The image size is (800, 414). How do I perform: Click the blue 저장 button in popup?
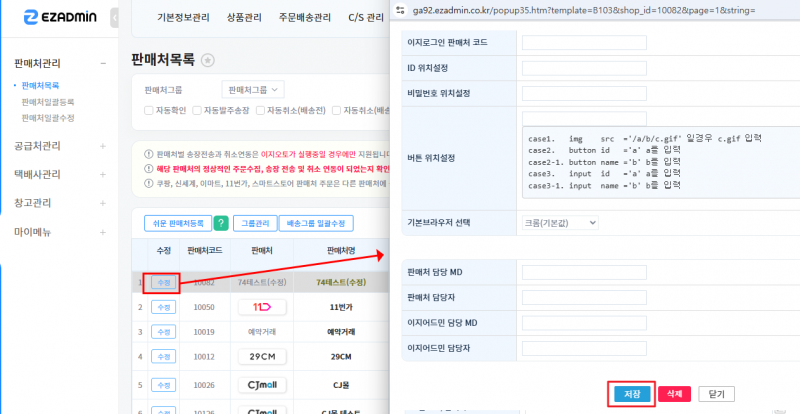(632, 394)
